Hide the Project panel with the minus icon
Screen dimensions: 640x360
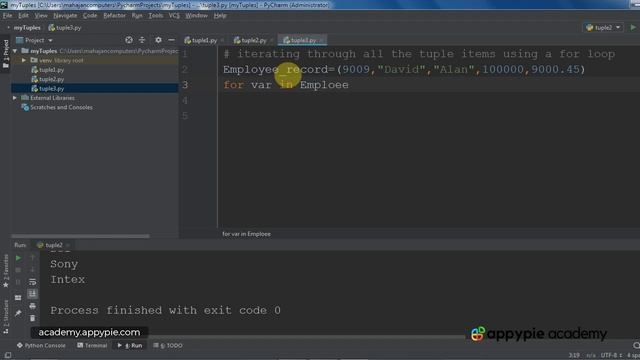[x=171, y=40]
